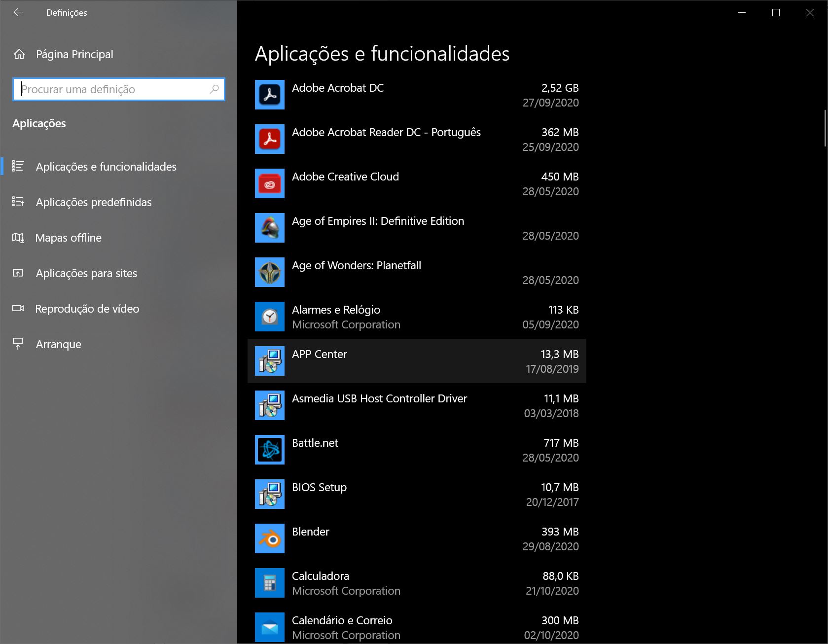Select the Calendário e Correio name
The width and height of the screenshot is (828, 644).
coord(342,620)
